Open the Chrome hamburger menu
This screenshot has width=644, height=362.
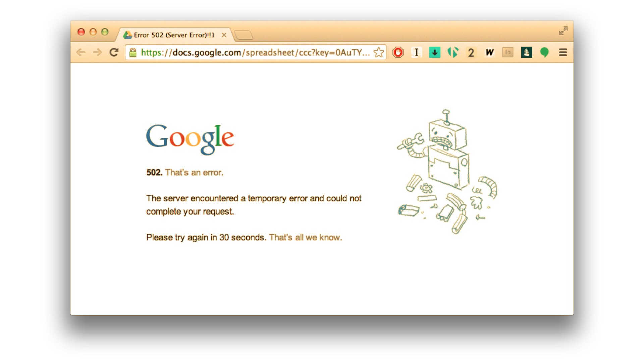click(x=563, y=52)
